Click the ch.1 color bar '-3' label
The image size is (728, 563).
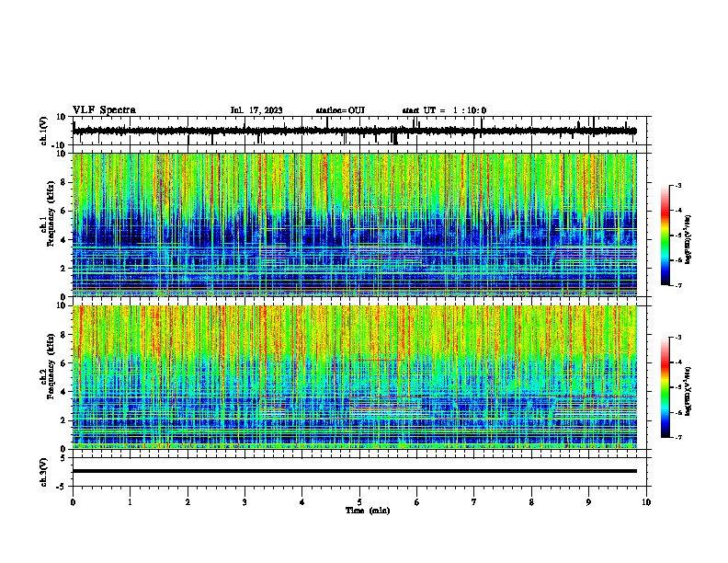coord(677,185)
